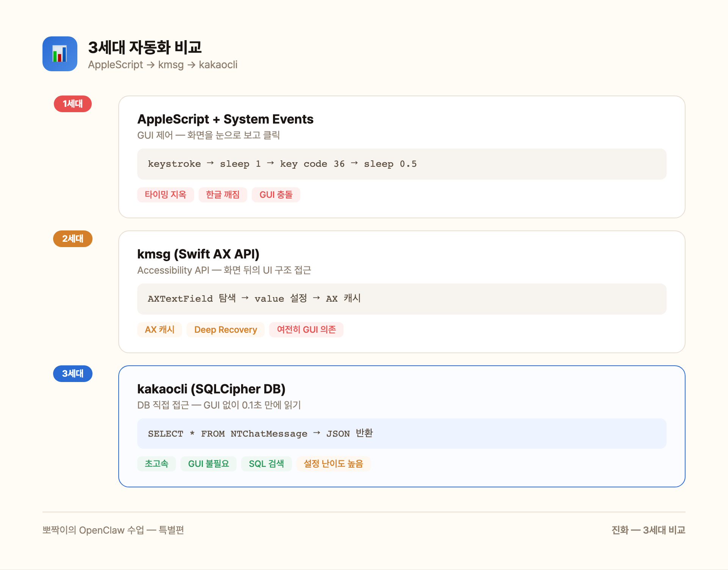
Task: Click the 여전히 GUI 의존 red tag
Action: coord(306,329)
